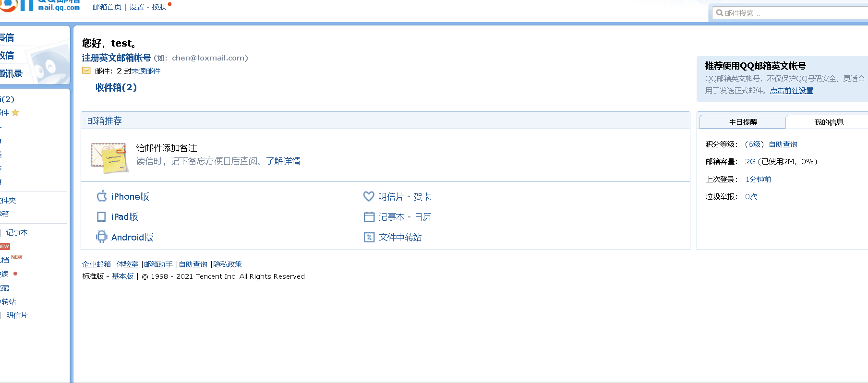Viewport: 868px width, 383px height.
Task: Click the unread mail envelope icon
Action: 86,71
